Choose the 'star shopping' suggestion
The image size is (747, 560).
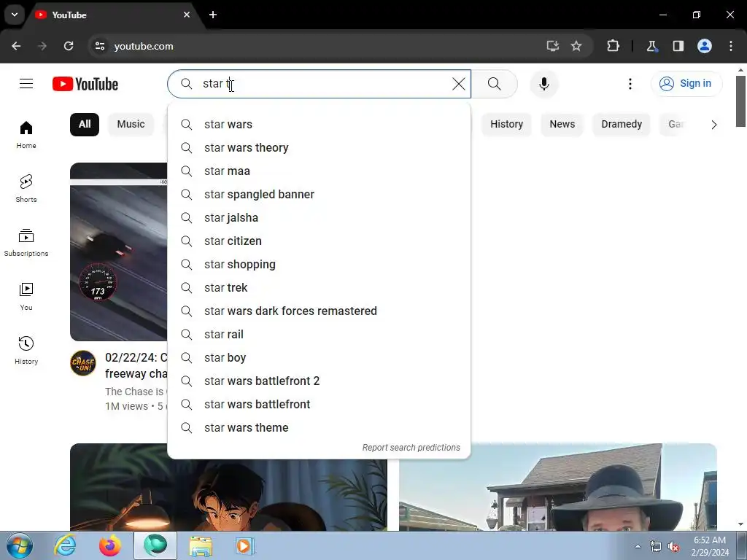click(319, 264)
